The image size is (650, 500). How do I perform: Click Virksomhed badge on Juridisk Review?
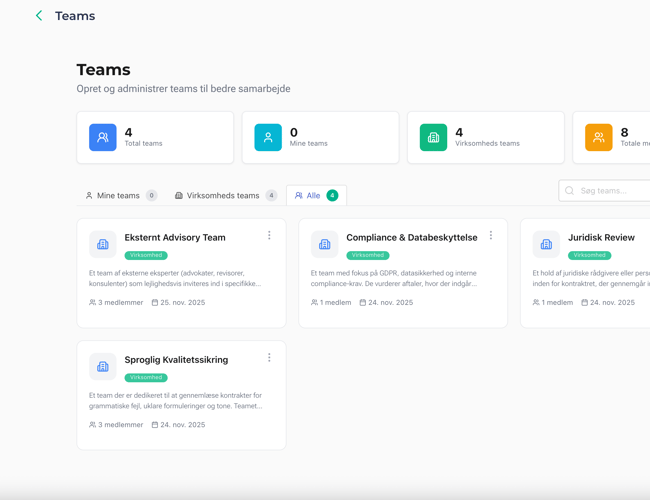pyautogui.click(x=589, y=255)
